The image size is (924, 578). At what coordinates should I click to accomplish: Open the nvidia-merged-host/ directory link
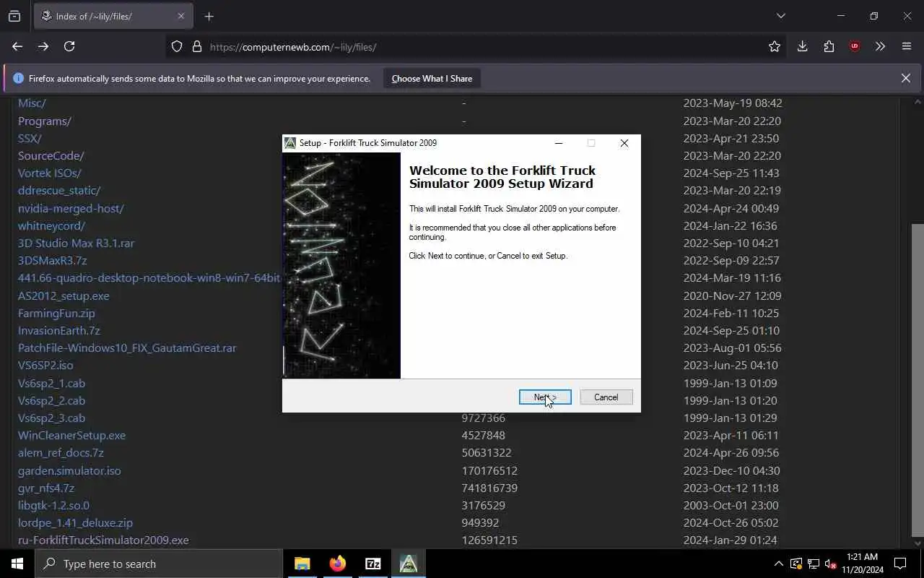pos(71,209)
